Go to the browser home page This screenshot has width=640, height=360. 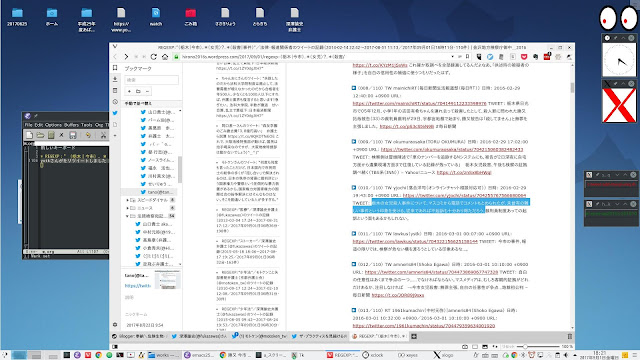click(x=165, y=57)
